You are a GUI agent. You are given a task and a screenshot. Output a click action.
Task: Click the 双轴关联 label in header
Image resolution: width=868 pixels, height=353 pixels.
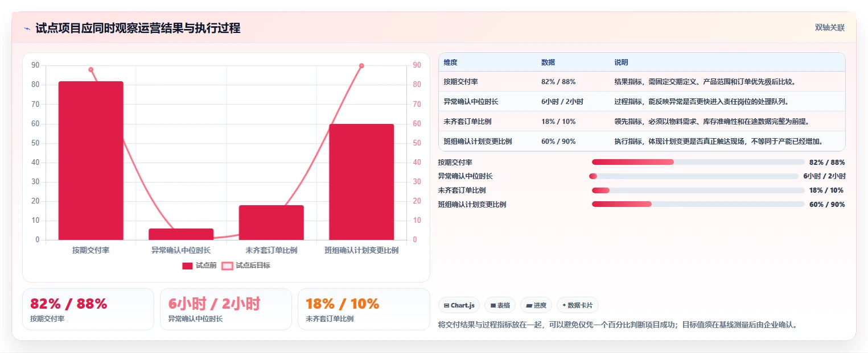829,28
